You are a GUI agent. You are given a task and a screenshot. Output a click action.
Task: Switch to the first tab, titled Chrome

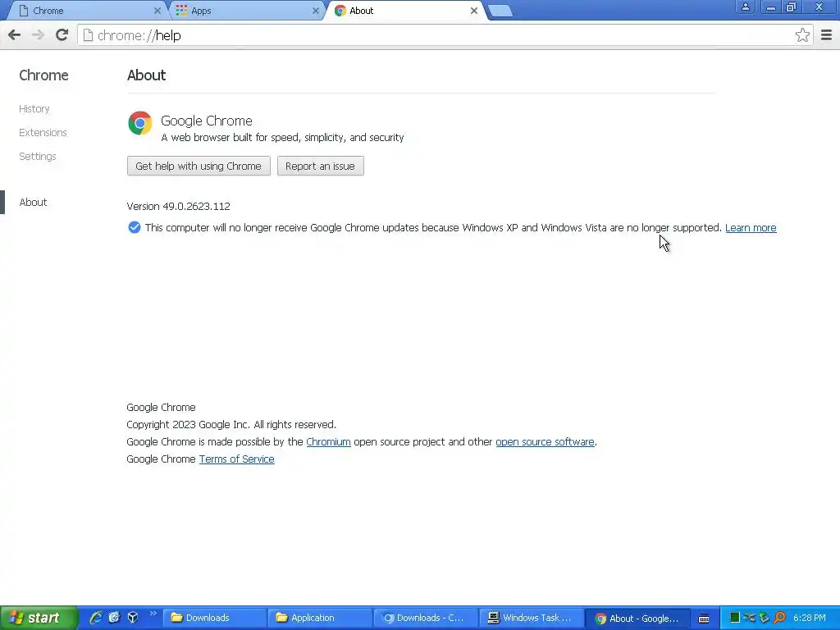point(89,11)
